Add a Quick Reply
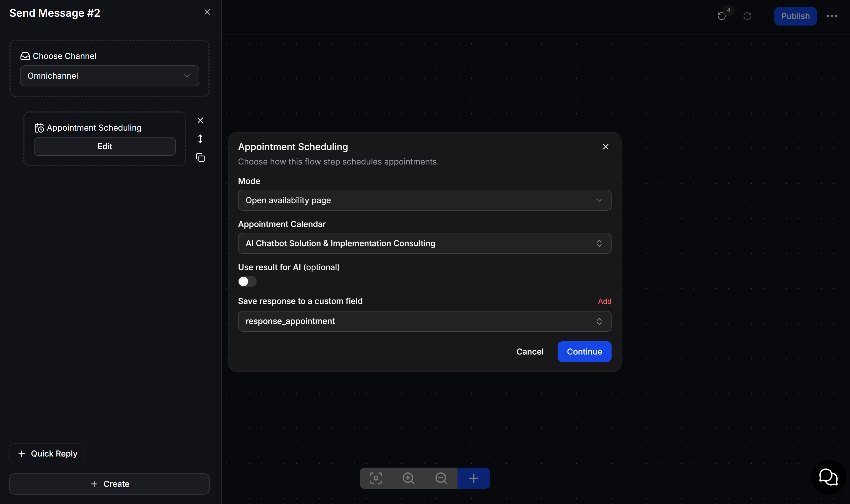The height and width of the screenshot is (504, 850). pos(47,454)
